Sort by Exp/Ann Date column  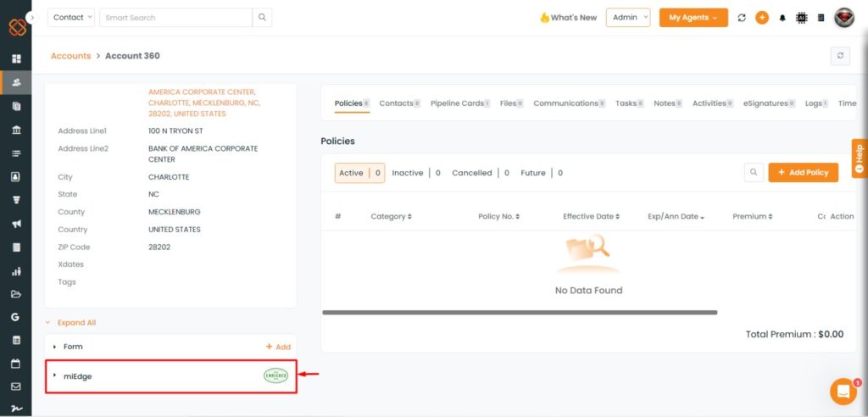(x=676, y=216)
